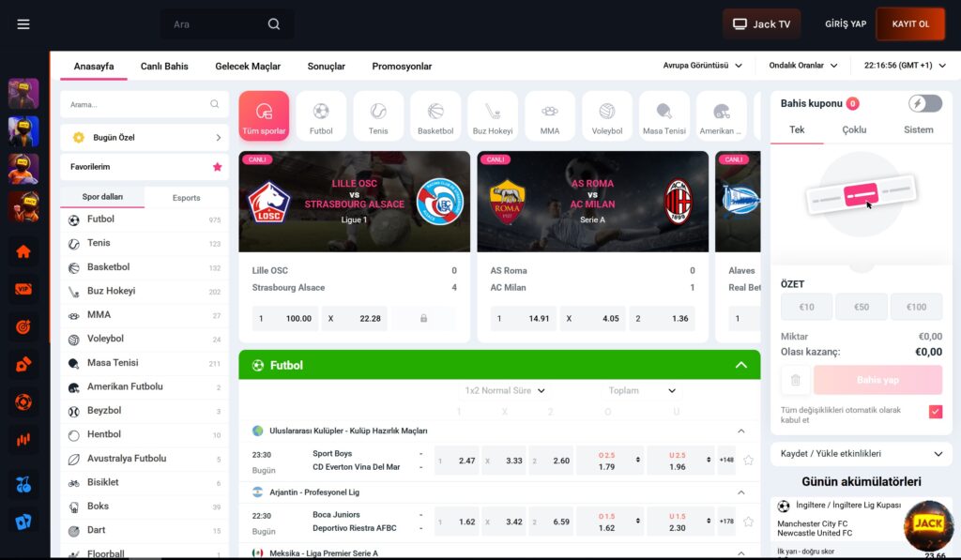Clear the bet slip with trash icon

(795, 380)
